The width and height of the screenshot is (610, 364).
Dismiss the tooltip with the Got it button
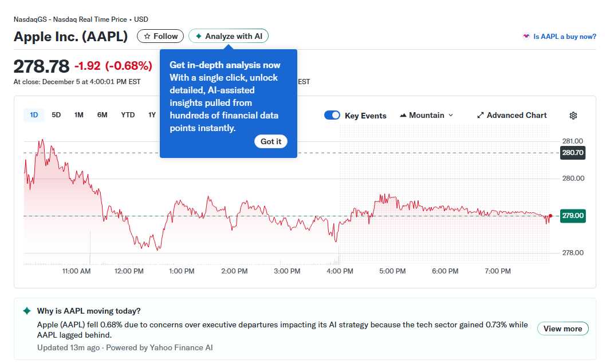(x=270, y=141)
